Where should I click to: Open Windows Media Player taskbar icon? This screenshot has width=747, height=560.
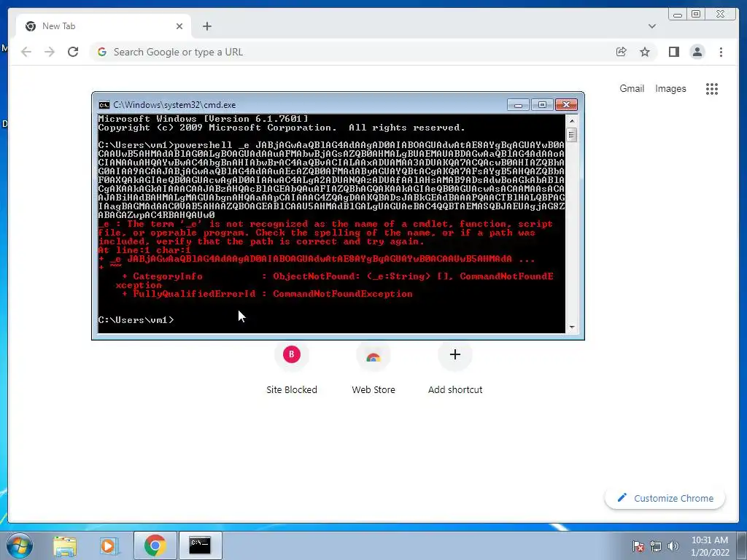coord(109,545)
